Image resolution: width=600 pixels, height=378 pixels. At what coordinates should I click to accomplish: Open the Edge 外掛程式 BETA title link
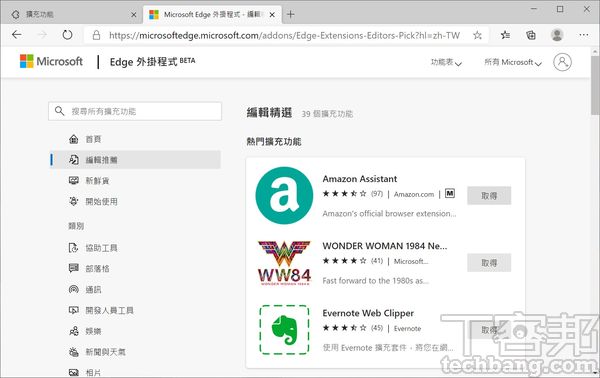point(152,62)
